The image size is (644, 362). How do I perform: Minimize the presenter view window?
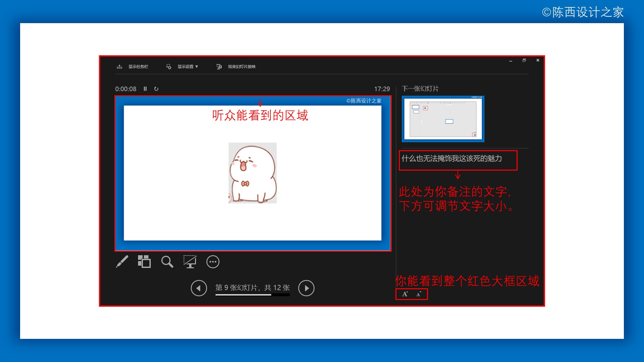pos(511,61)
